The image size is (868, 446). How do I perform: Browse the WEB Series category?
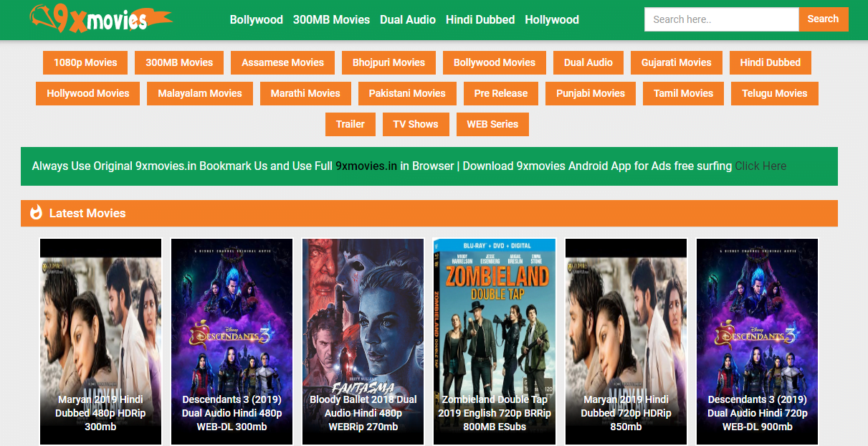pos(492,124)
